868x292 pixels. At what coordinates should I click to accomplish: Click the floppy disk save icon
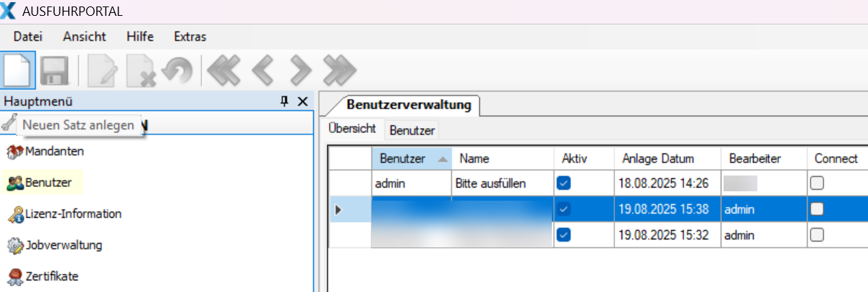point(55,70)
